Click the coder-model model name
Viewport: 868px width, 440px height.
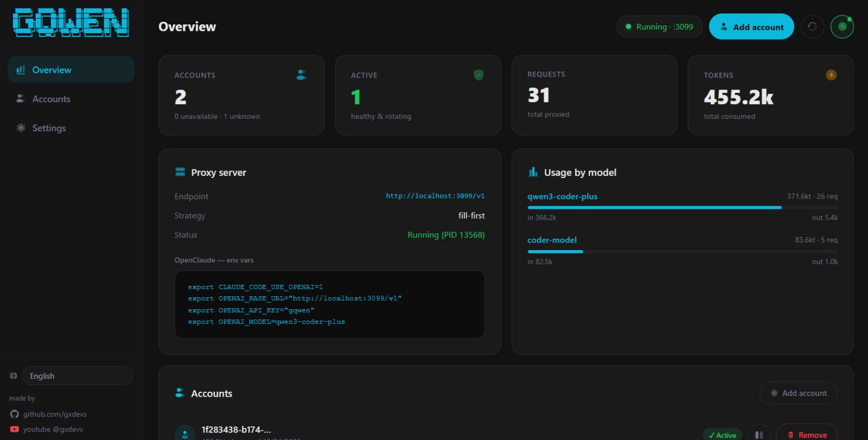[x=552, y=240]
